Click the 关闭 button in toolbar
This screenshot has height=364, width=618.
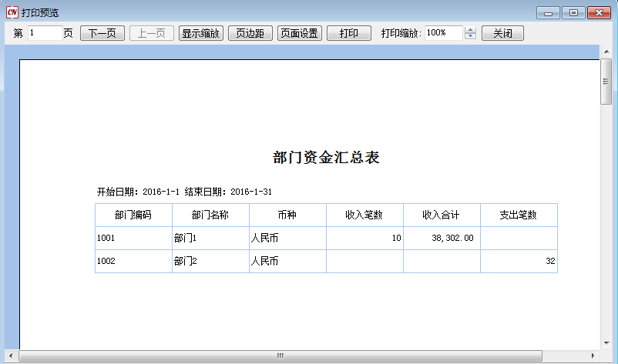click(502, 33)
